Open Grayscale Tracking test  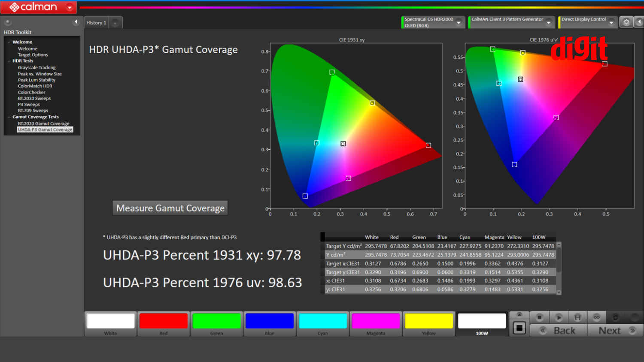pos(36,67)
